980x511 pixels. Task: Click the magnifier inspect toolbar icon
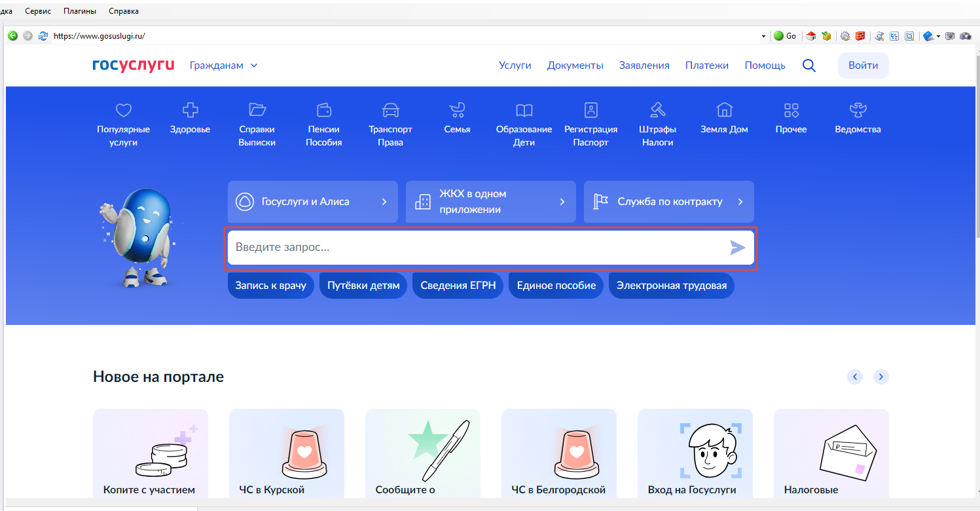click(879, 36)
